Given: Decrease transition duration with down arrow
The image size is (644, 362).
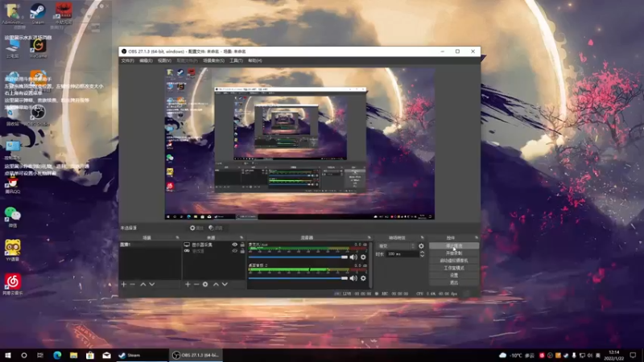Looking at the screenshot, I should [x=422, y=256].
